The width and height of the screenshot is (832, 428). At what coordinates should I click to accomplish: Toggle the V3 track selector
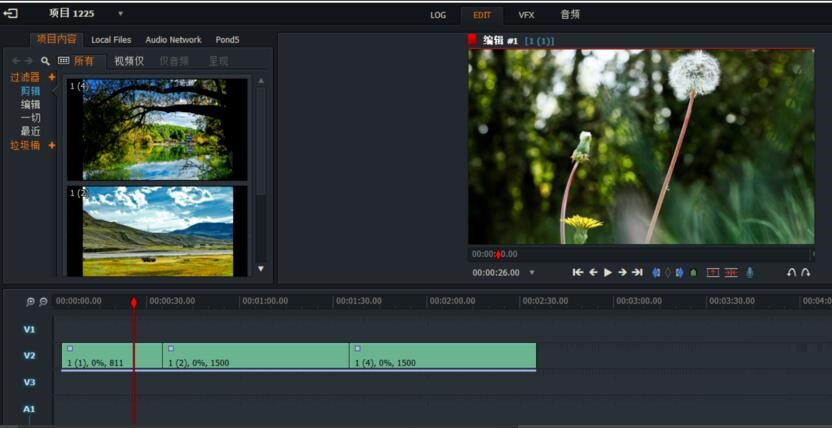click(x=29, y=382)
